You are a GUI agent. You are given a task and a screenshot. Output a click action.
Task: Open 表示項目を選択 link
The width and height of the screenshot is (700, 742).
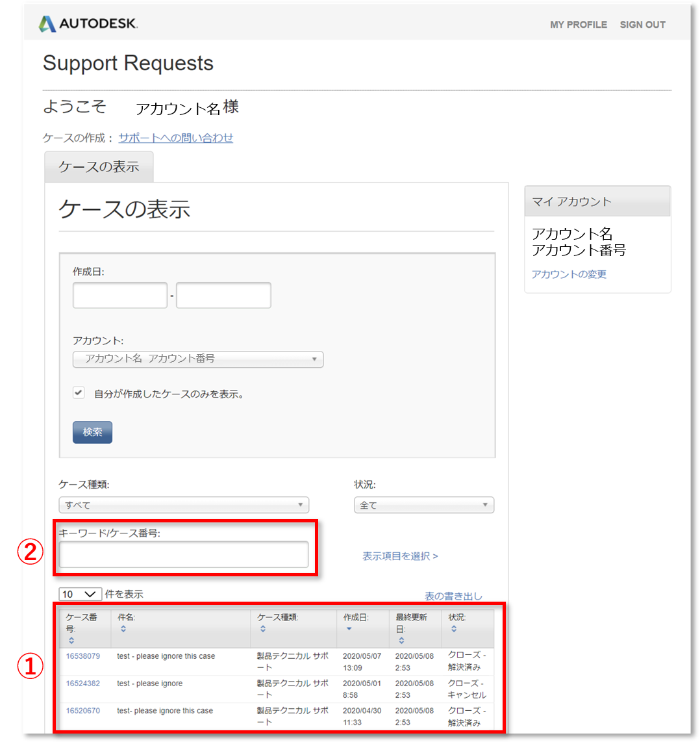pos(400,556)
